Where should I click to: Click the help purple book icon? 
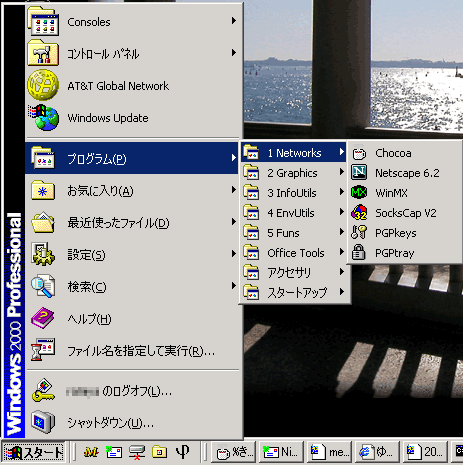[43, 318]
